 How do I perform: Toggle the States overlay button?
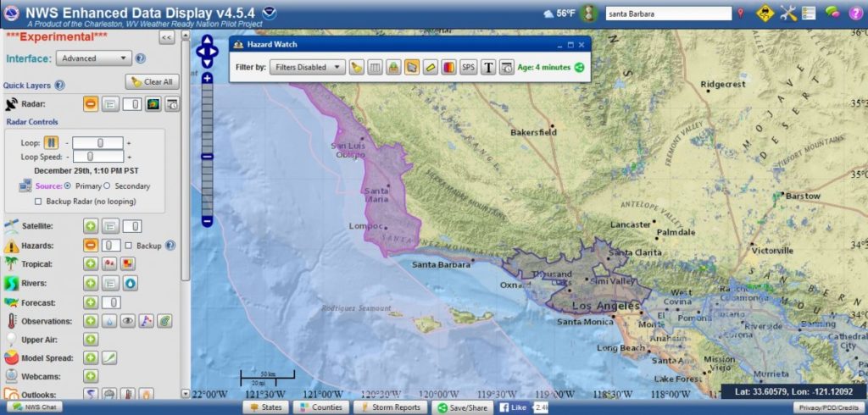pos(265,407)
